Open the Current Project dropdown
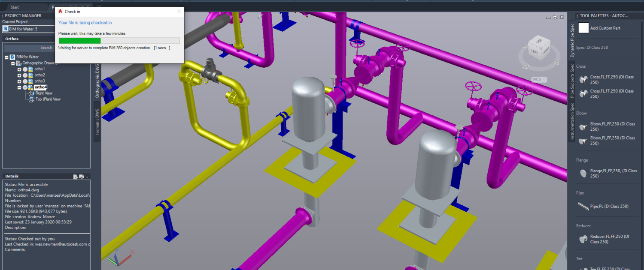Viewport: 644px width, 270px height. (x=29, y=29)
